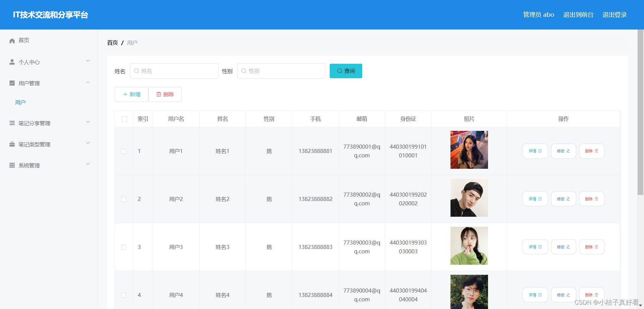
Task: Click 删除 for 用户1 row
Action: tap(592, 151)
